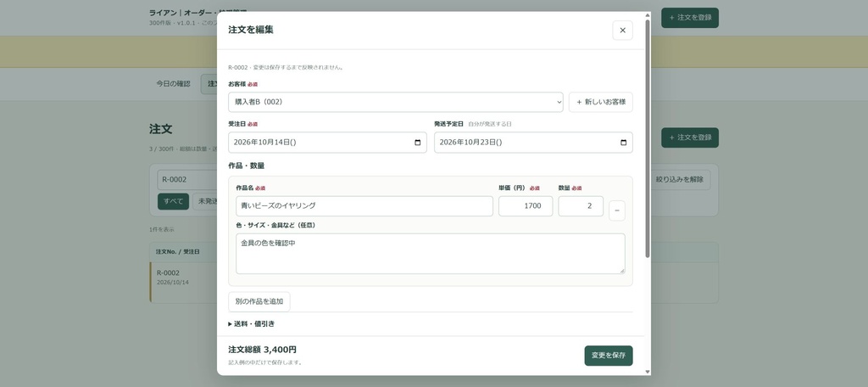This screenshot has height=387, width=868.
Task: Click the 単価（円） field showing 1700
Action: tap(526, 205)
